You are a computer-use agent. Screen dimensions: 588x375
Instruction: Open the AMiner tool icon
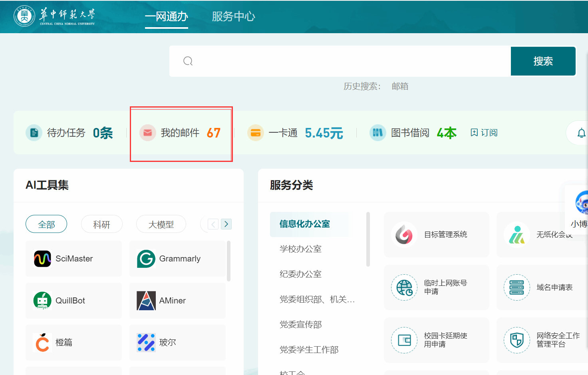pyautogui.click(x=146, y=301)
